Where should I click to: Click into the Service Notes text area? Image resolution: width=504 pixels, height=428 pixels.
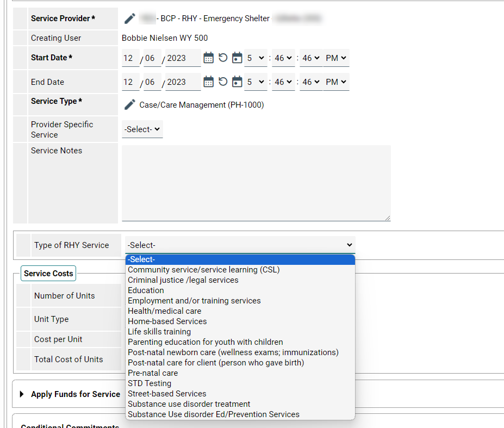click(x=256, y=183)
